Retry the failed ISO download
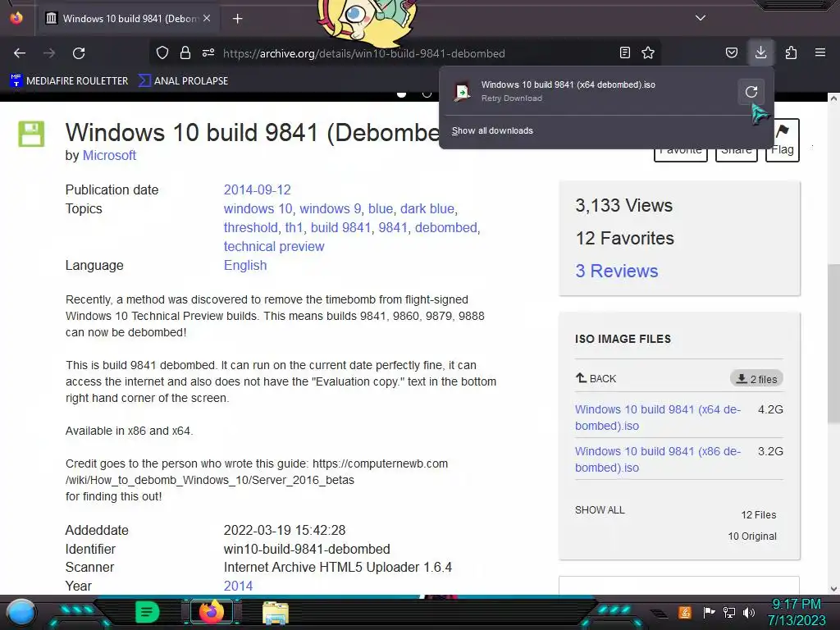This screenshot has width=840, height=630. coord(751,92)
